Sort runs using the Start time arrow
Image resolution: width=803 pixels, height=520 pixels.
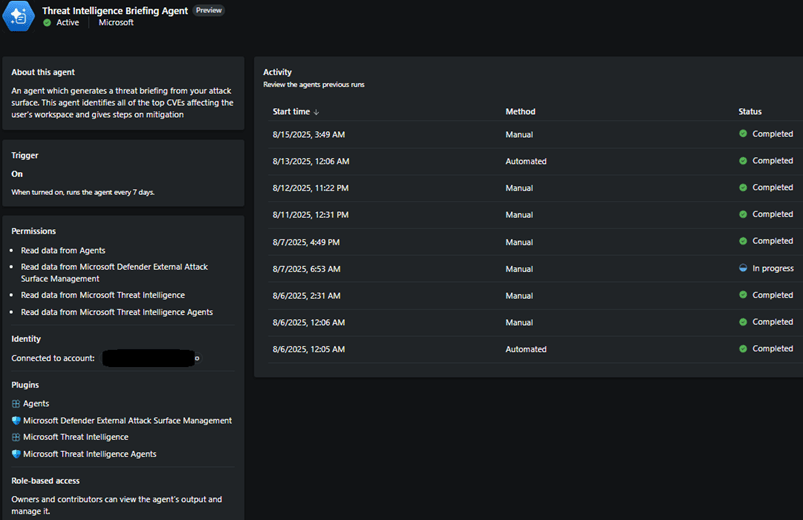317,112
